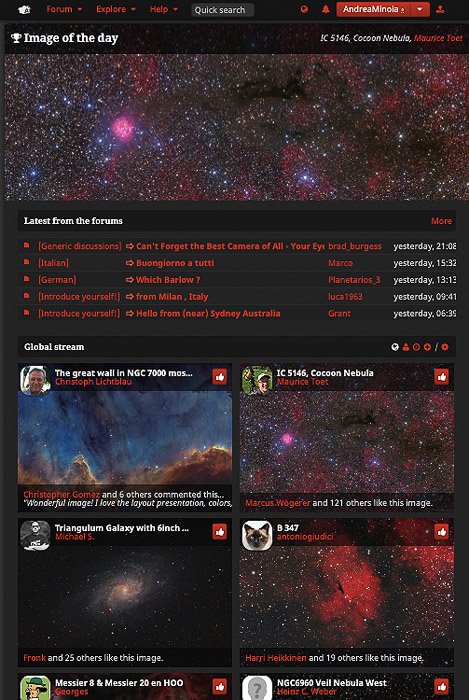Screen dimensions: 469x700
Task: Open the globe language icon in the top bar
Action: [x=304, y=9]
